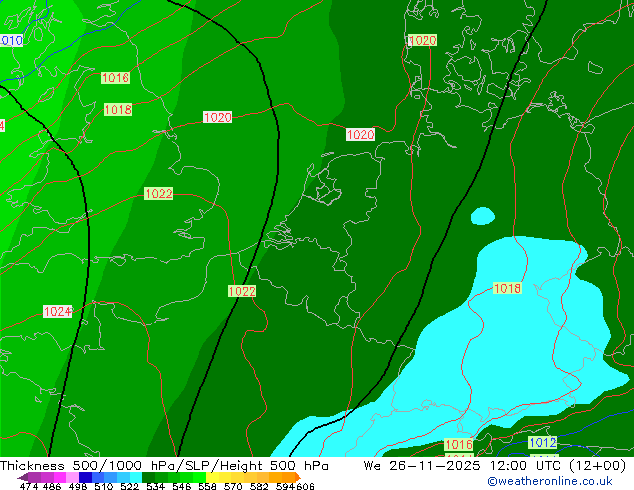Click the 1020 label north of the Netherlands

click(x=360, y=135)
